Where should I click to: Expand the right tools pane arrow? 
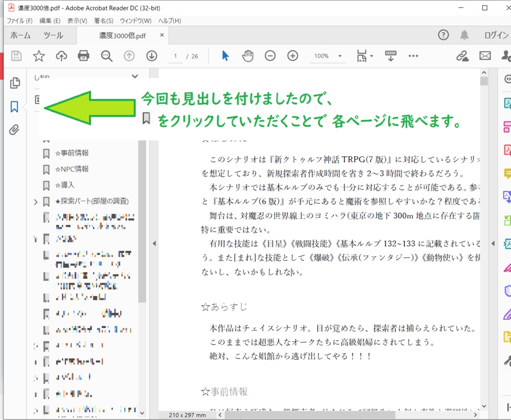point(493,243)
